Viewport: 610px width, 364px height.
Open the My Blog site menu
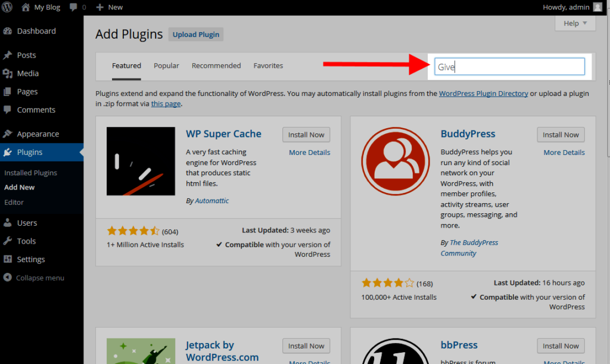click(47, 7)
